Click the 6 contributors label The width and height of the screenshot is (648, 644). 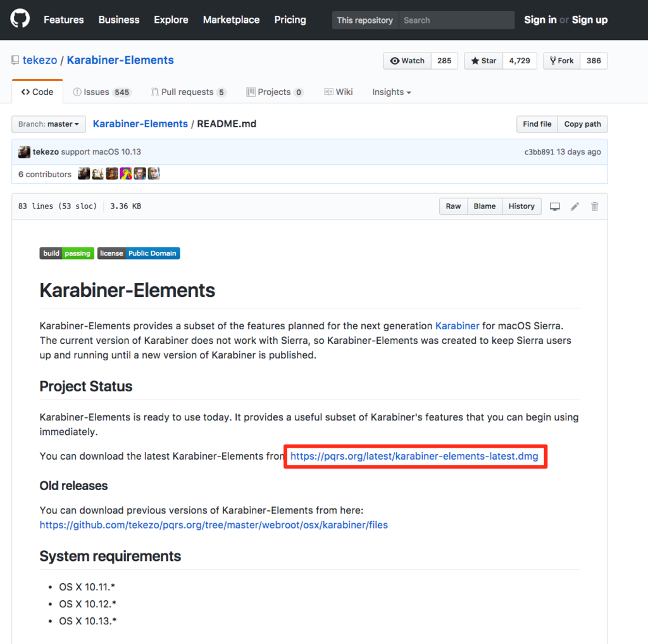(45, 174)
